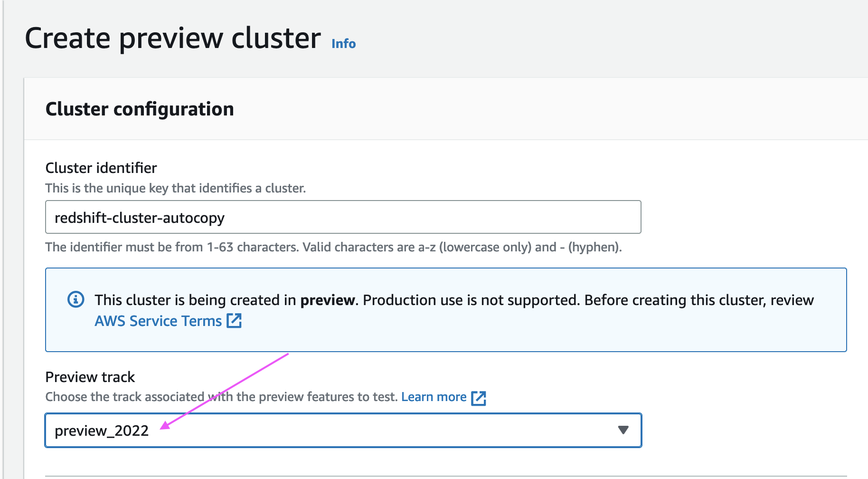Screen dimensions: 868x479
Task: Click the Preview track field label
Action: 90,377
